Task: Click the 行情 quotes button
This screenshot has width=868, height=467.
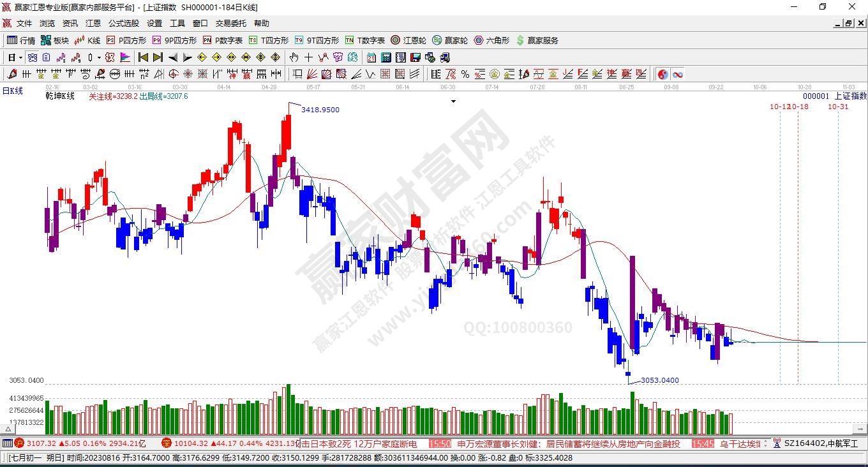Action: pyautogui.click(x=21, y=40)
